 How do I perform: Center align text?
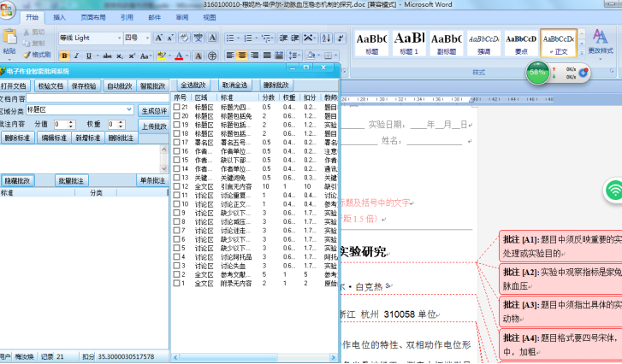point(242,56)
